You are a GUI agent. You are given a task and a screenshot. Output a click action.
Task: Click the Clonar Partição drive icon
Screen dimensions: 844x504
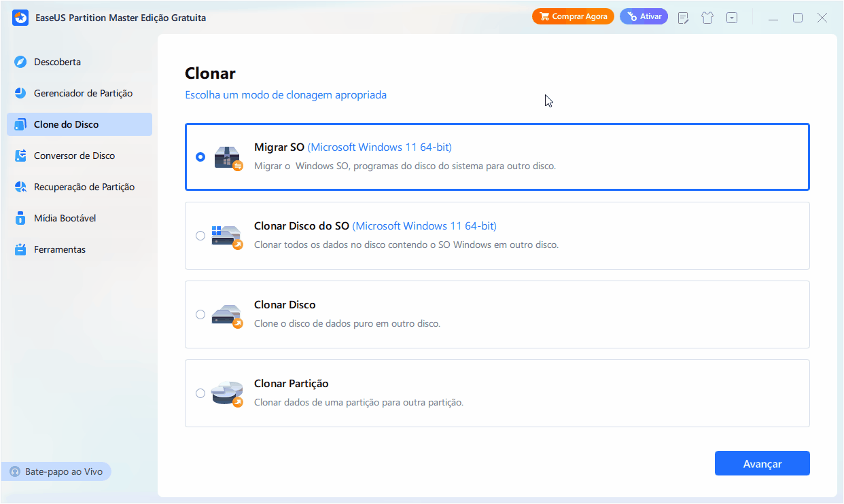[x=227, y=393]
